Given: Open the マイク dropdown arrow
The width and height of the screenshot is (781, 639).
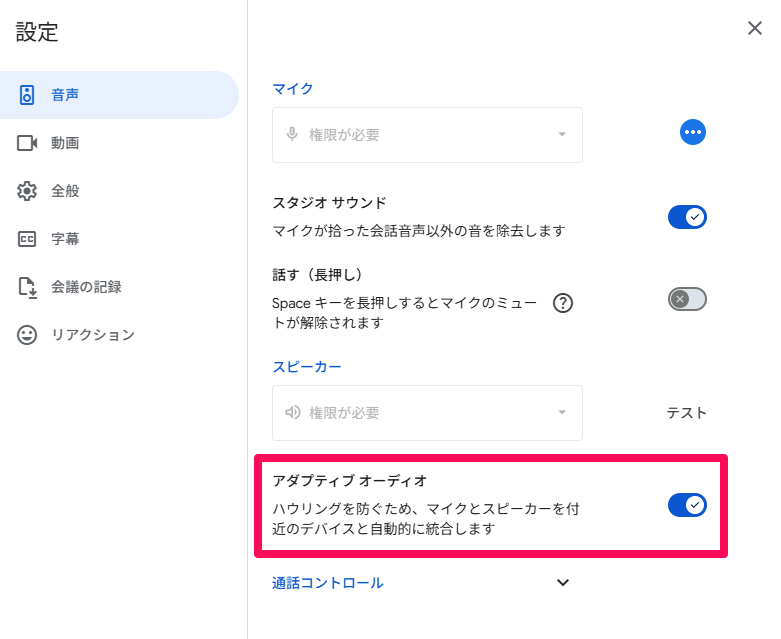Looking at the screenshot, I should point(562,134).
